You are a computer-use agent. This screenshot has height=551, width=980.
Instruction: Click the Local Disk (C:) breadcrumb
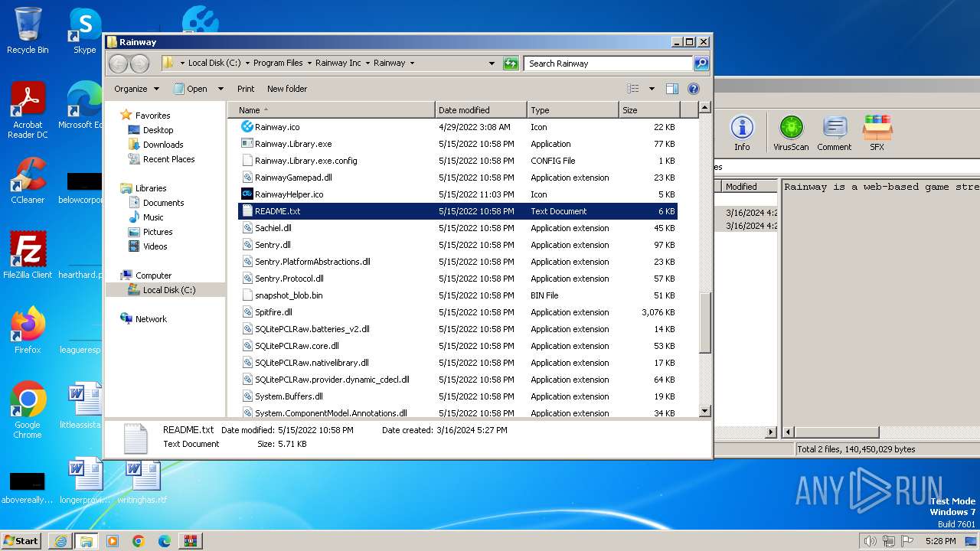(x=214, y=64)
